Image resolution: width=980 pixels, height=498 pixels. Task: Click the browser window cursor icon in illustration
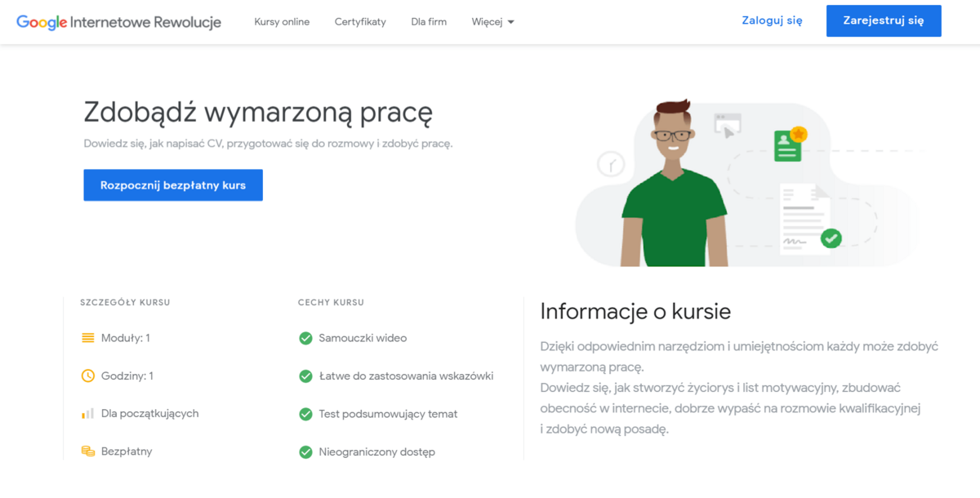coord(728,125)
